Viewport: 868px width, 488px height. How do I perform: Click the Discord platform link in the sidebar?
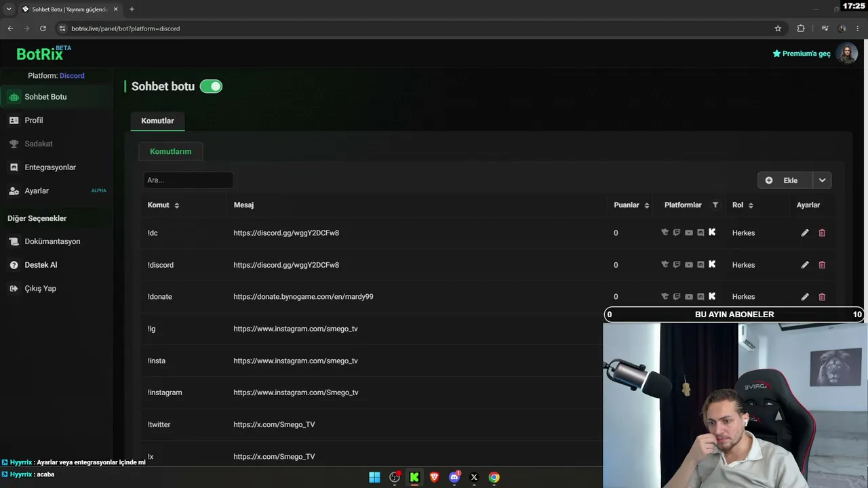pyautogui.click(x=72, y=76)
